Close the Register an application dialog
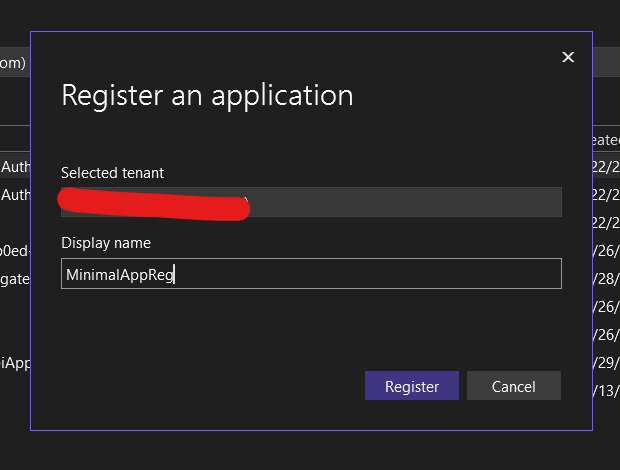 568,57
